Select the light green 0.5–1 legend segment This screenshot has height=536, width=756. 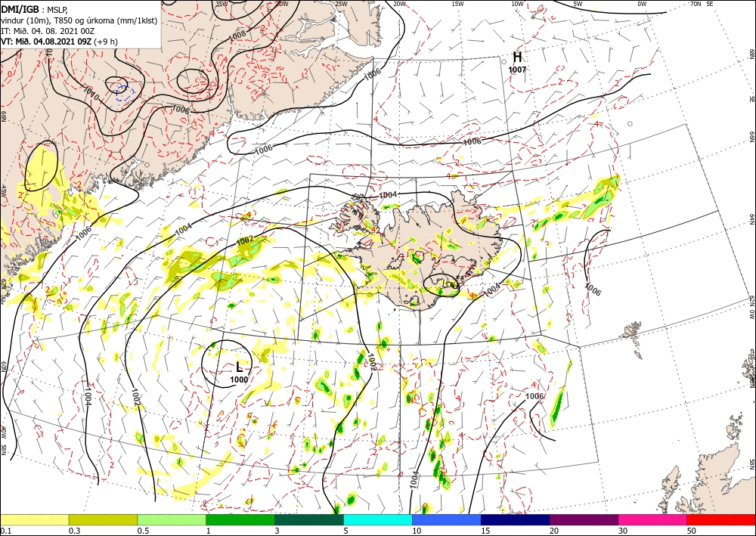click(x=172, y=519)
